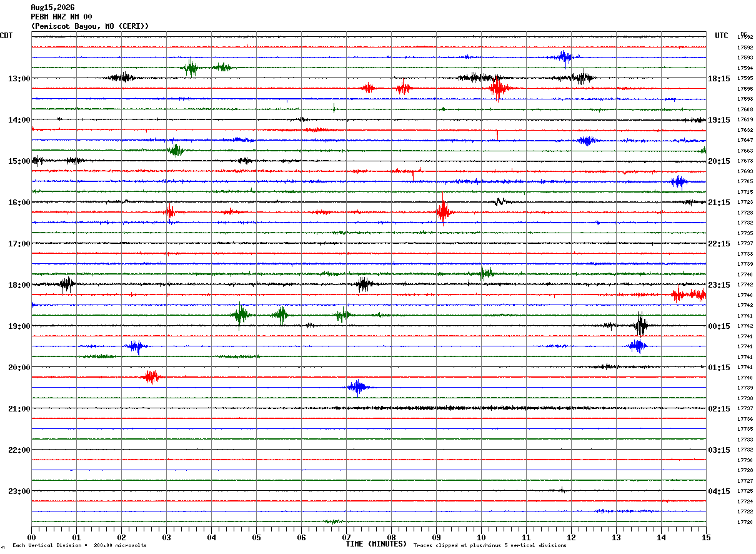This screenshot has height=554, width=756.
Task: Click the minute 15 tick label on time axis
Action: coord(706,537)
